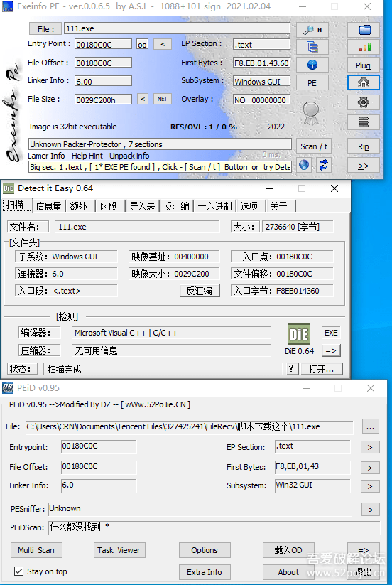Open the file browse folder icon in Exeinfo PE
The height and width of the screenshot is (585, 392).
click(x=364, y=31)
